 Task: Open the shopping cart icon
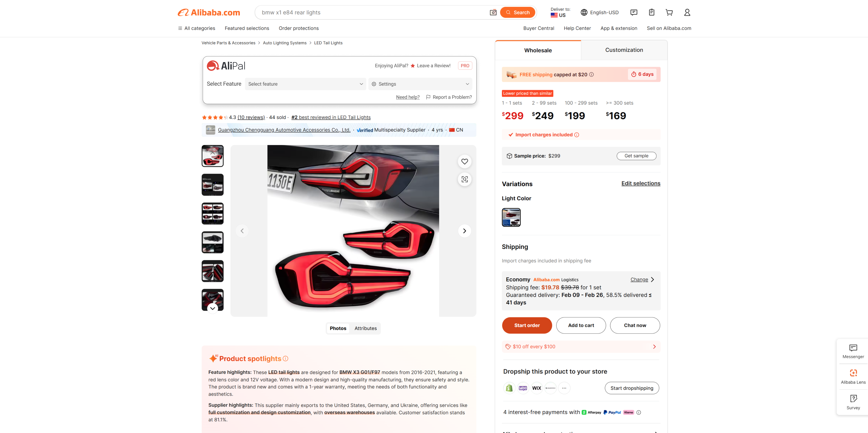pos(669,12)
